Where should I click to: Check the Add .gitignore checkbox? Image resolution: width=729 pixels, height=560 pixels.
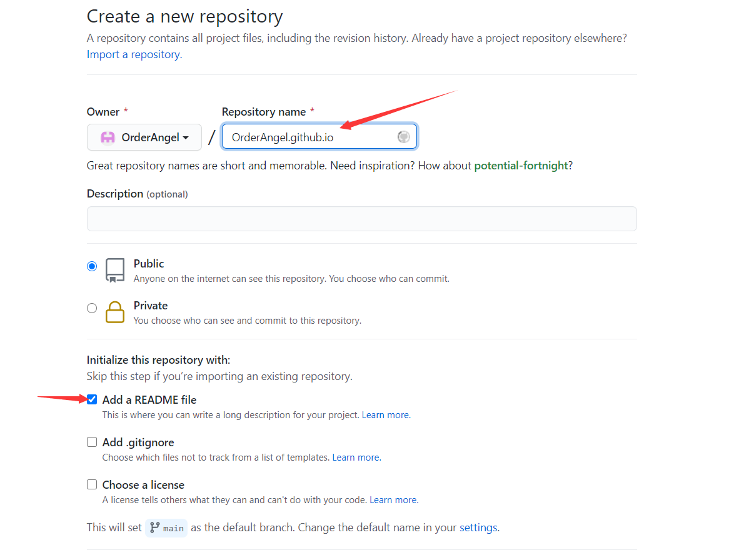[92, 442]
